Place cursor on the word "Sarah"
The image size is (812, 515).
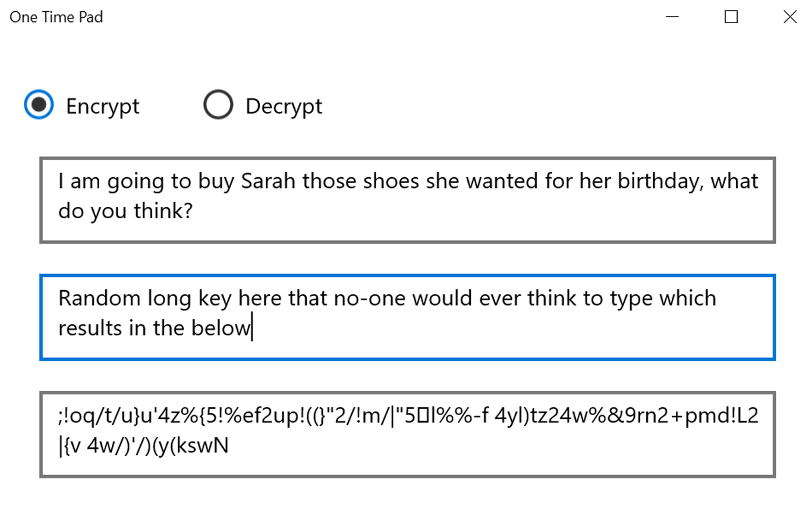point(268,181)
